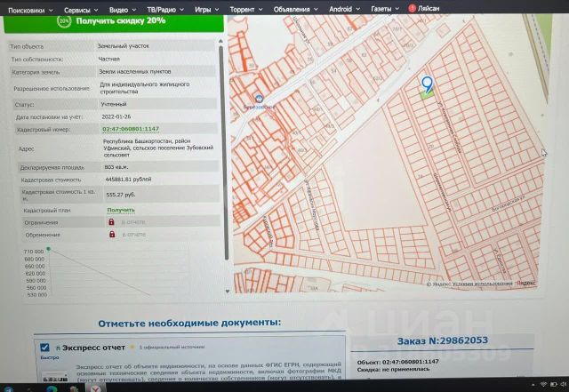569x392 pixels.
Task: Click the Для индивидуального жилищного строительства value
Action: [144, 88]
